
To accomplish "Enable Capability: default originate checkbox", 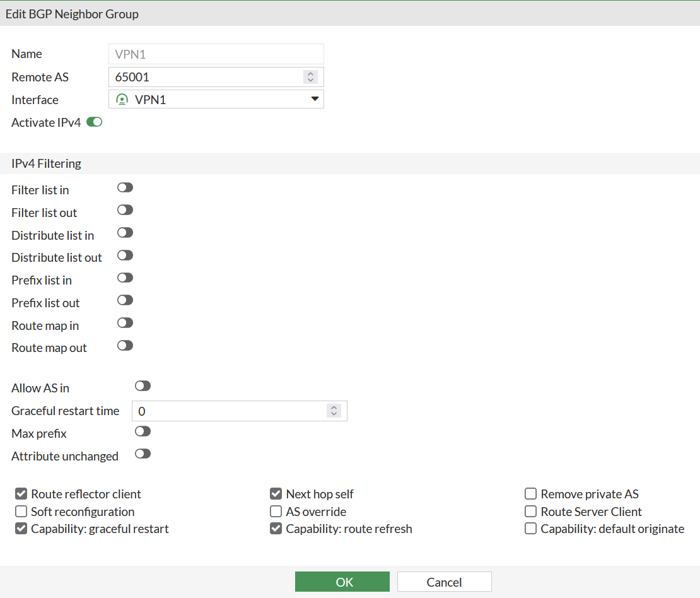I will click(531, 529).
